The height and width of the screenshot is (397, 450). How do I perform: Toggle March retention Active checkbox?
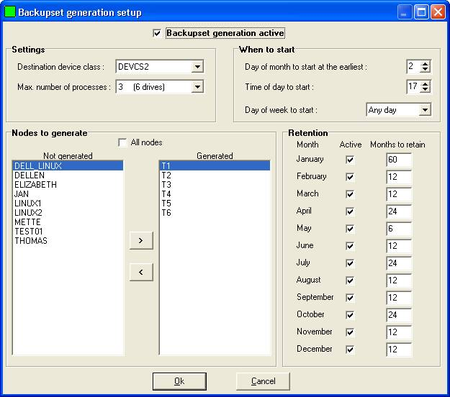(x=350, y=194)
